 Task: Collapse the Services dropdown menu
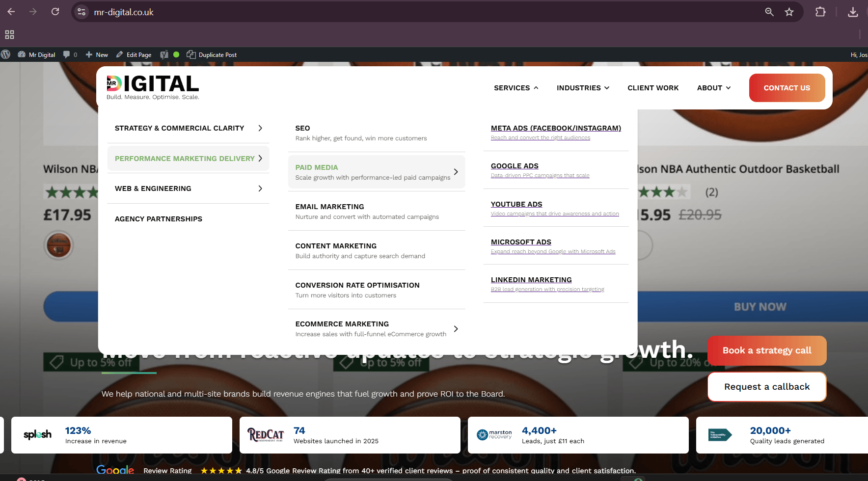(516, 88)
